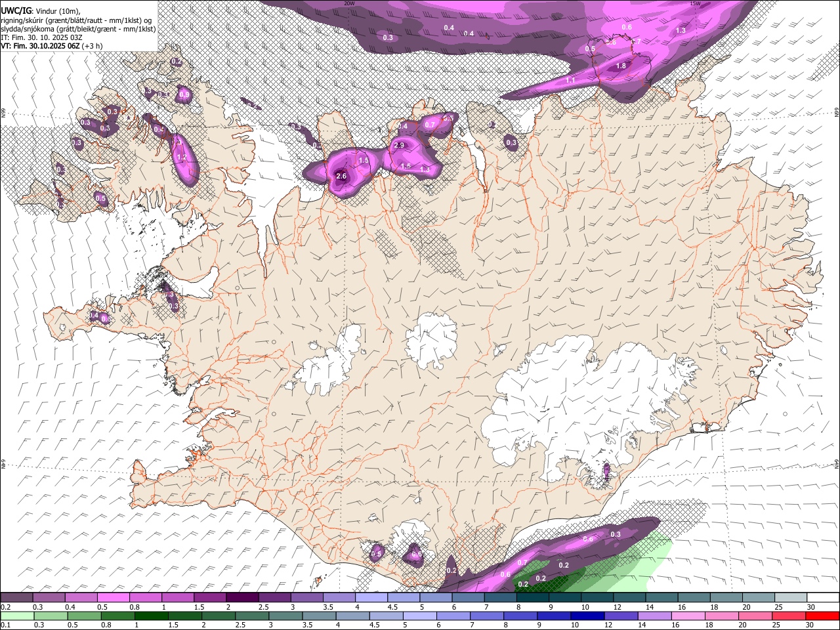Viewport: 840px width, 630px height.
Task: Click the '20W' longitude label
Action: pos(349,3)
